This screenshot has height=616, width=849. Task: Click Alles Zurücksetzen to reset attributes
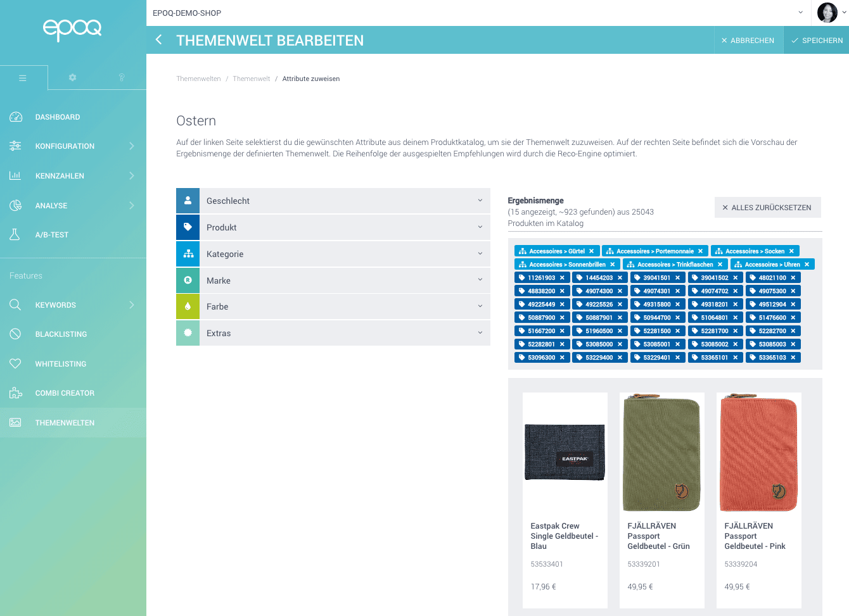pyautogui.click(x=767, y=208)
